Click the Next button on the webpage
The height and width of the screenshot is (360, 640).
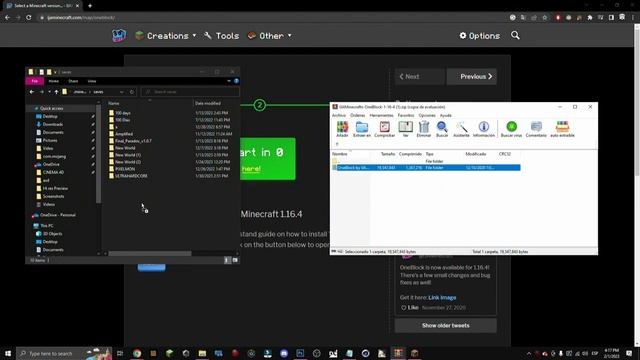click(x=420, y=76)
